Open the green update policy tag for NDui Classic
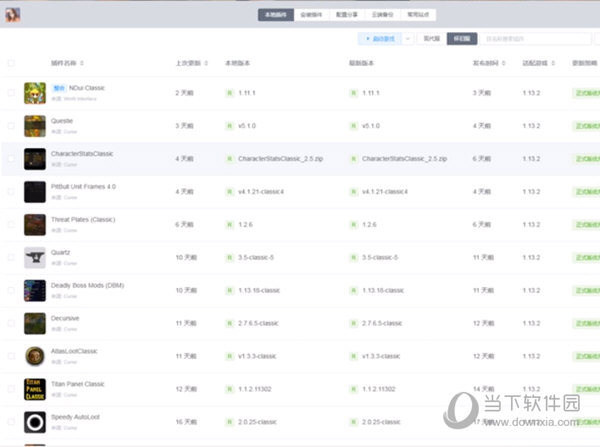600x447 pixels. point(587,93)
